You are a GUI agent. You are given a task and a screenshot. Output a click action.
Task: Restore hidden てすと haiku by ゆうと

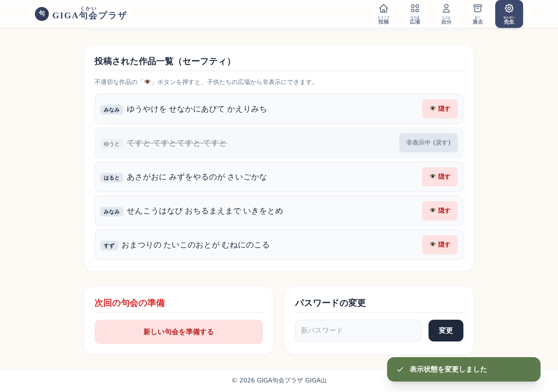click(428, 143)
